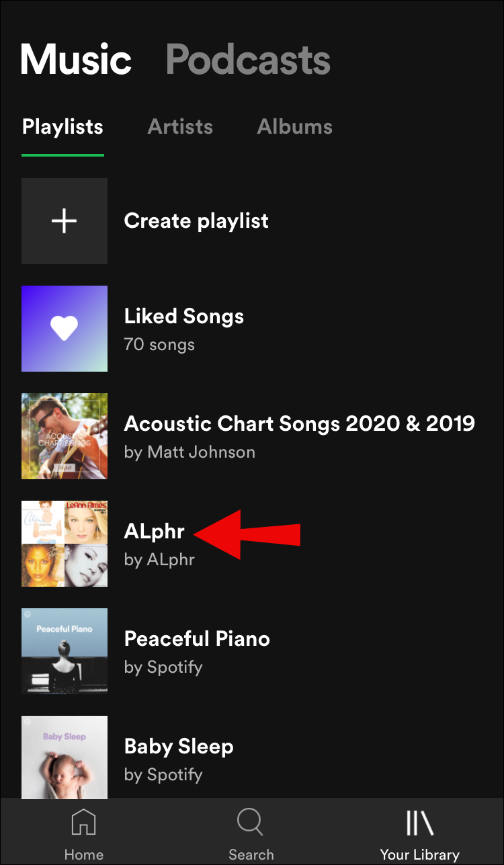Open Acoustic Chart Songs 2020 & 2019 playlist
504x865 pixels.
click(x=300, y=424)
